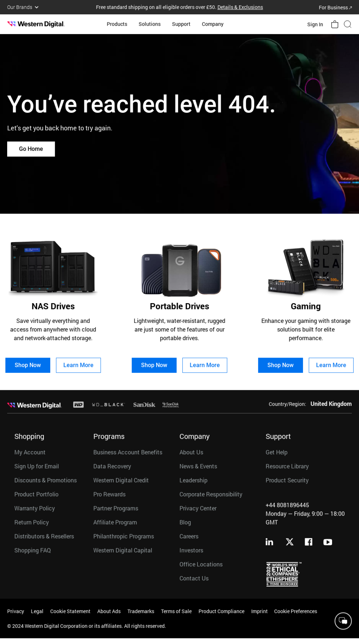Screen dimensions: 359x644
Task: Open the Facebook icon in footer
Action: point(308,542)
